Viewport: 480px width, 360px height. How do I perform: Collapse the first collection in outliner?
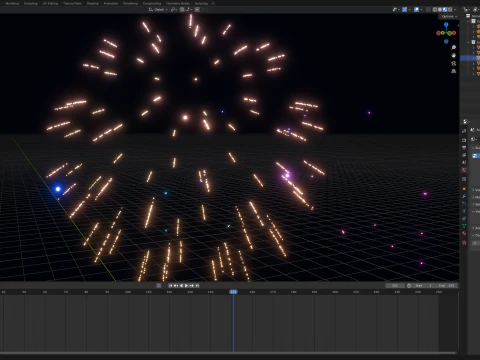pyautogui.click(x=468, y=21)
